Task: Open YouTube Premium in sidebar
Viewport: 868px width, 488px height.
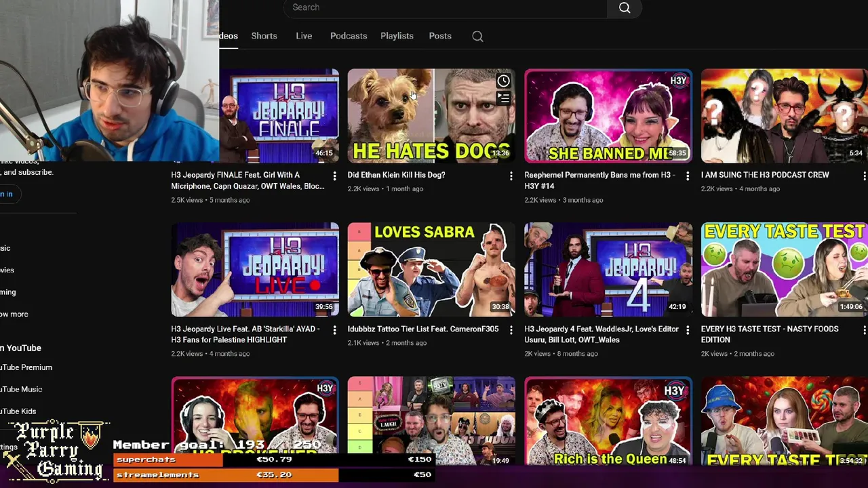Action: (26, 367)
